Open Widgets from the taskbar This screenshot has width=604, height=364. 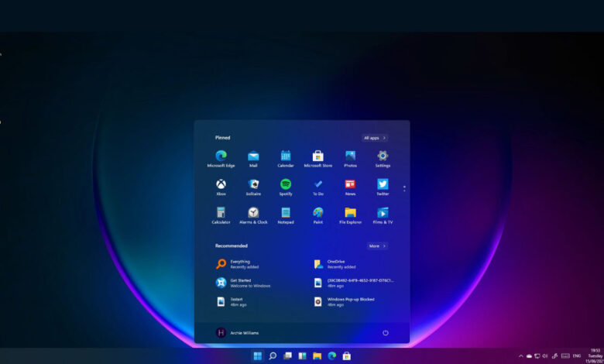(x=302, y=356)
